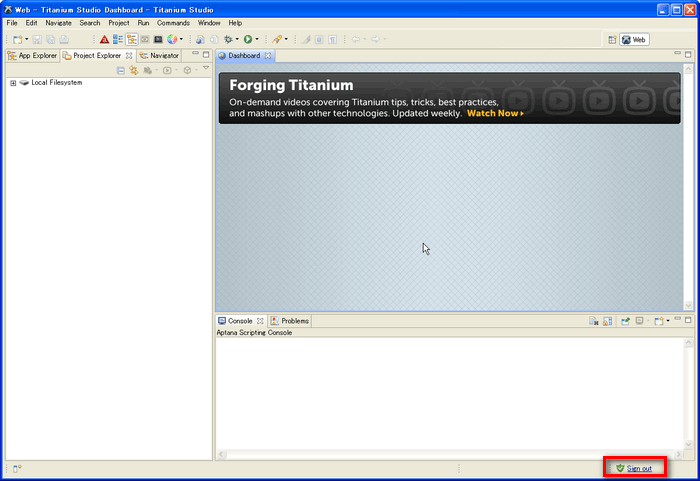Toggle Link with Editor in Project Explorer

(133, 71)
